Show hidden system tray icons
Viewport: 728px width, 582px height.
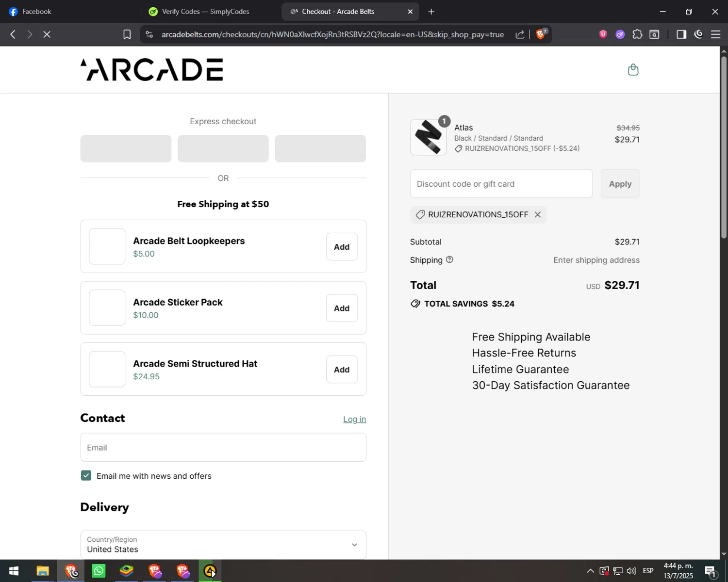[590, 571]
